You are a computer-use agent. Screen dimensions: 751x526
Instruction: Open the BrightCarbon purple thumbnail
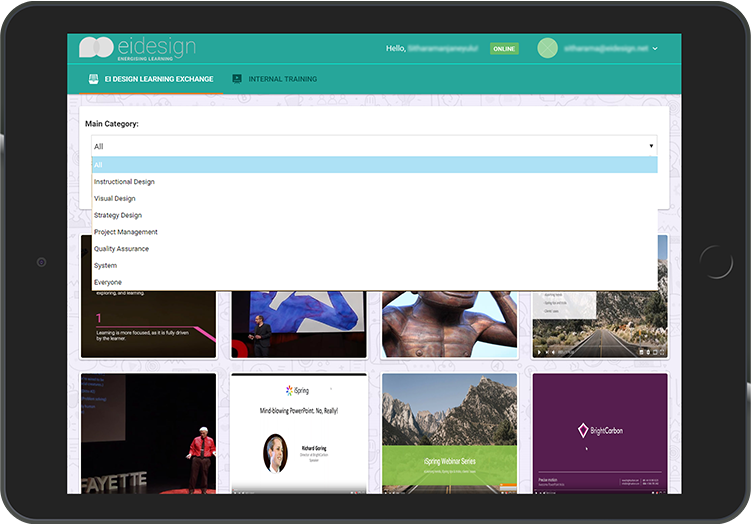pyautogui.click(x=600, y=434)
